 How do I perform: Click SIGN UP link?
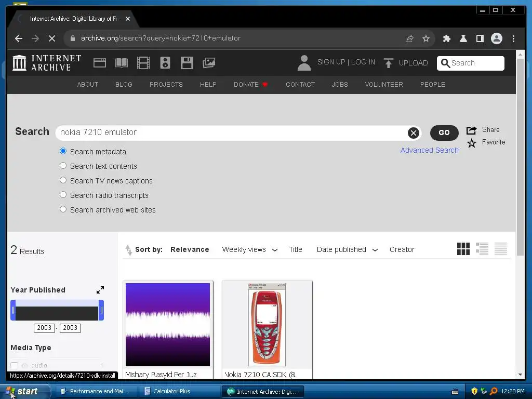(331, 62)
